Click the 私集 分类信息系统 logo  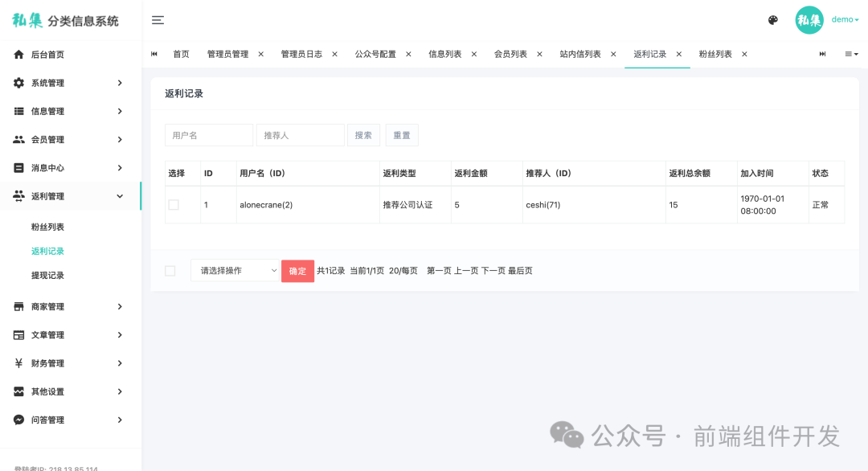click(x=65, y=20)
